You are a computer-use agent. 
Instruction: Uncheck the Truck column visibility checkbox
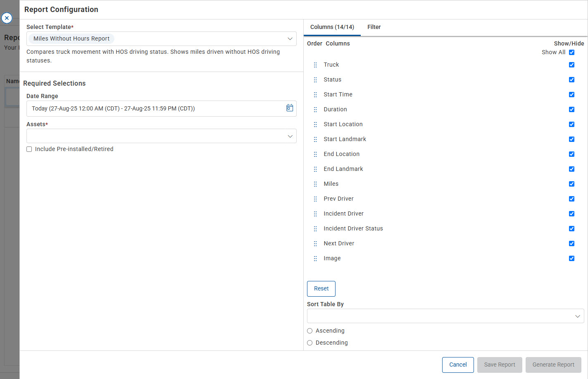[571, 65]
